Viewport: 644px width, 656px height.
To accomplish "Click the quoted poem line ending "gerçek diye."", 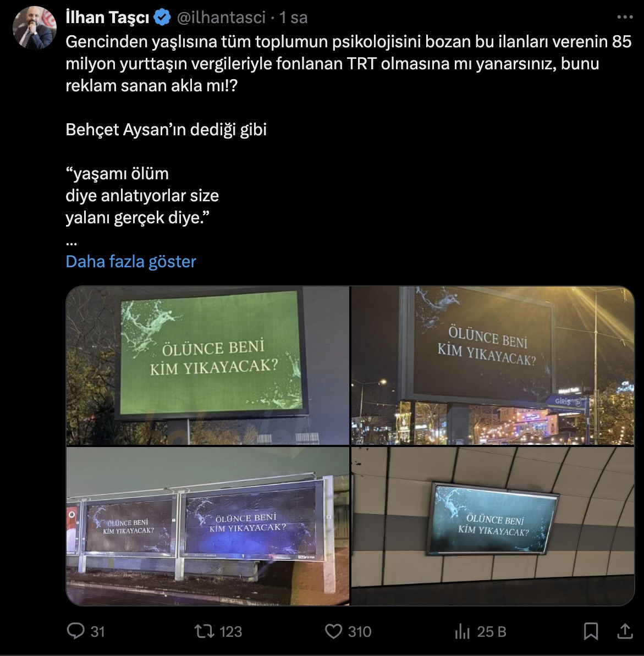I will 137,218.
